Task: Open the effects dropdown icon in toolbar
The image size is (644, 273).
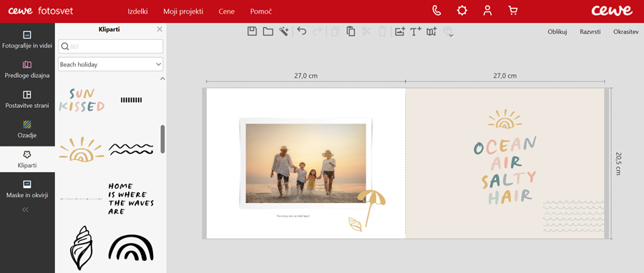Action: [x=448, y=32]
